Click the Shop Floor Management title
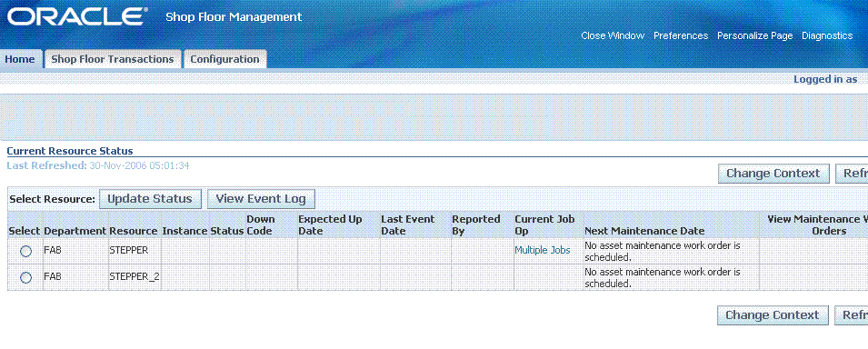Screen dimensions: 868x349 click(234, 16)
